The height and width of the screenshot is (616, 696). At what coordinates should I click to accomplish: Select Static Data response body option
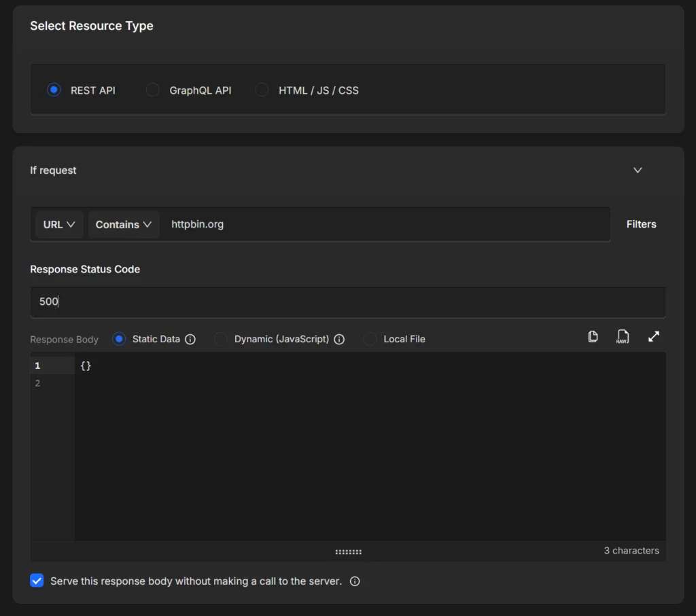tap(119, 340)
